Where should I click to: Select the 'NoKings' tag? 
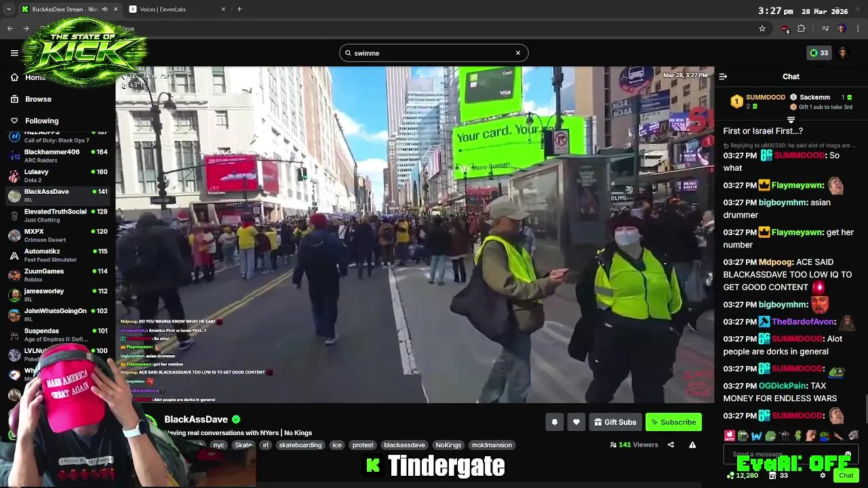coord(448,445)
